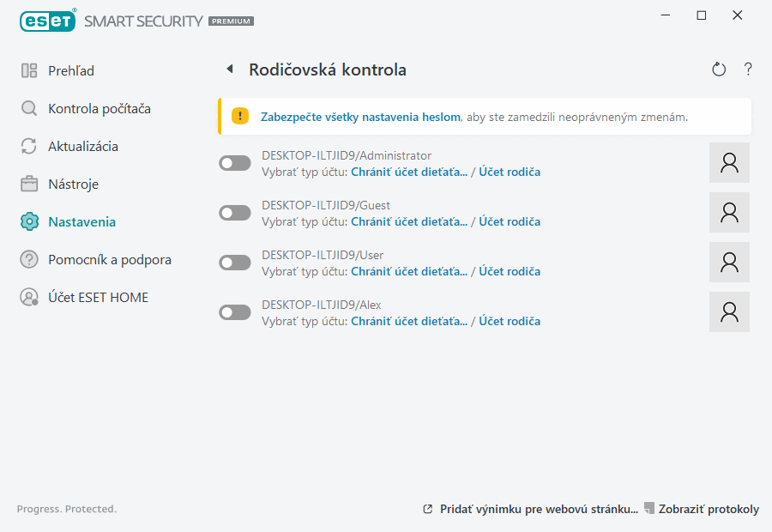Screen dimensions: 772x532
Task: Select Kontrola počítača in the sidebar
Action: click(x=99, y=108)
